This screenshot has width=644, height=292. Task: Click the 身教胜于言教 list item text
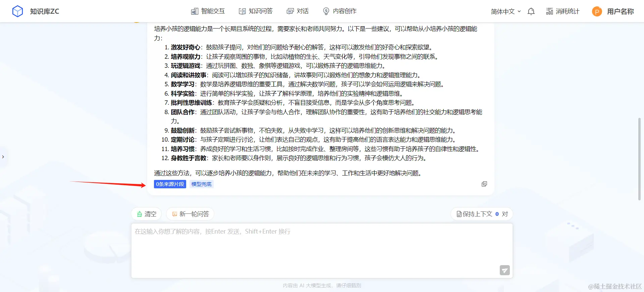(189, 158)
